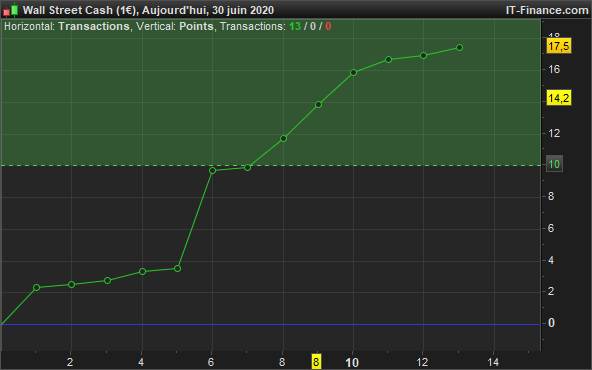Select the yellow 14,2 value label

pyautogui.click(x=559, y=98)
